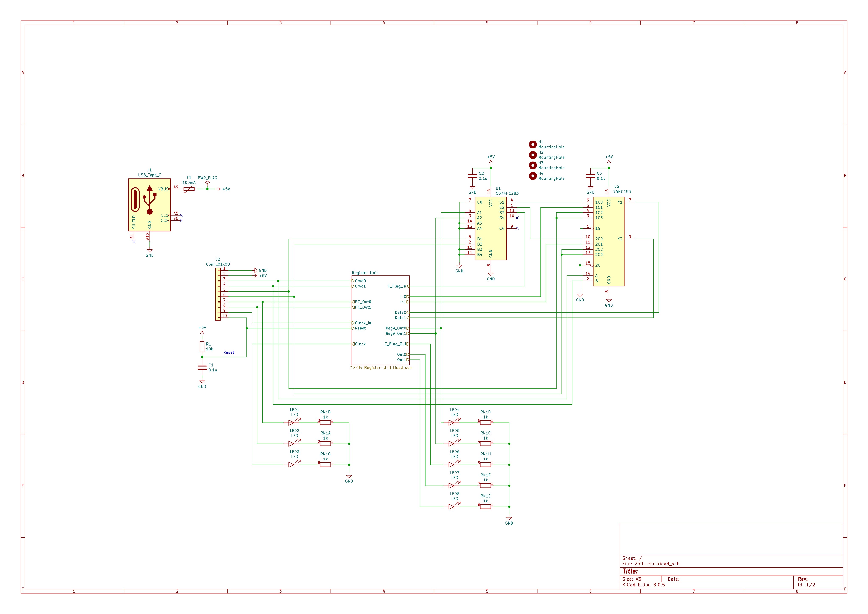
Task: Click the Title: field in title block
Action: coord(630,571)
